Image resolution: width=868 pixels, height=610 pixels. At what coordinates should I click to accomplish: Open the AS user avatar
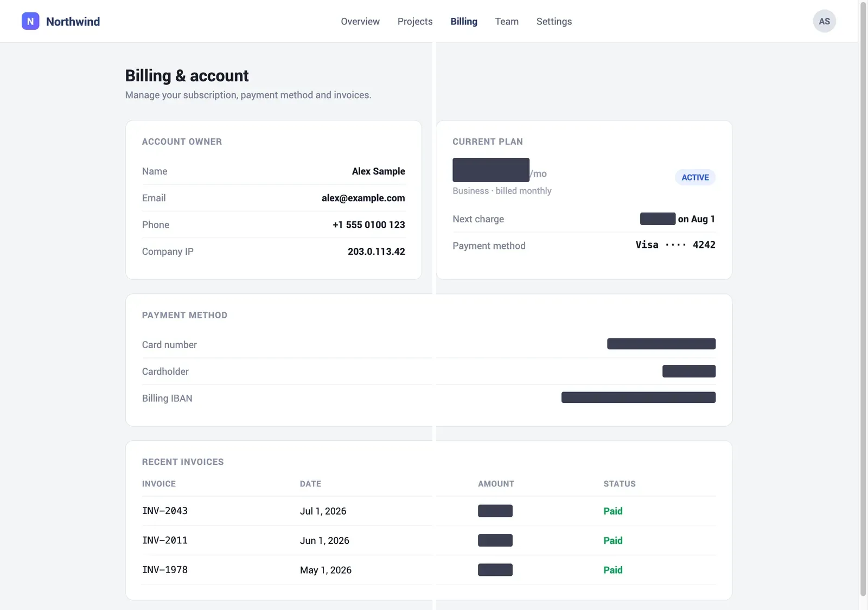coord(824,21)
